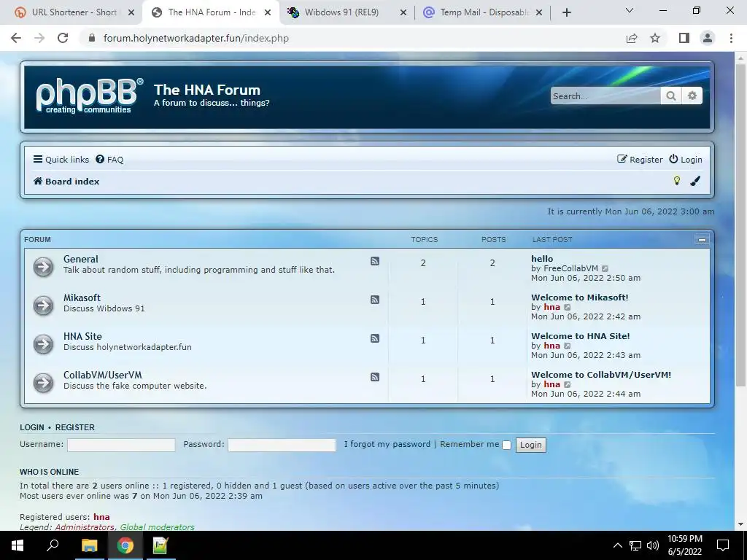This screenshot has width=747, height=560.
Task: Open Windows Start menu
Action: 18,545
